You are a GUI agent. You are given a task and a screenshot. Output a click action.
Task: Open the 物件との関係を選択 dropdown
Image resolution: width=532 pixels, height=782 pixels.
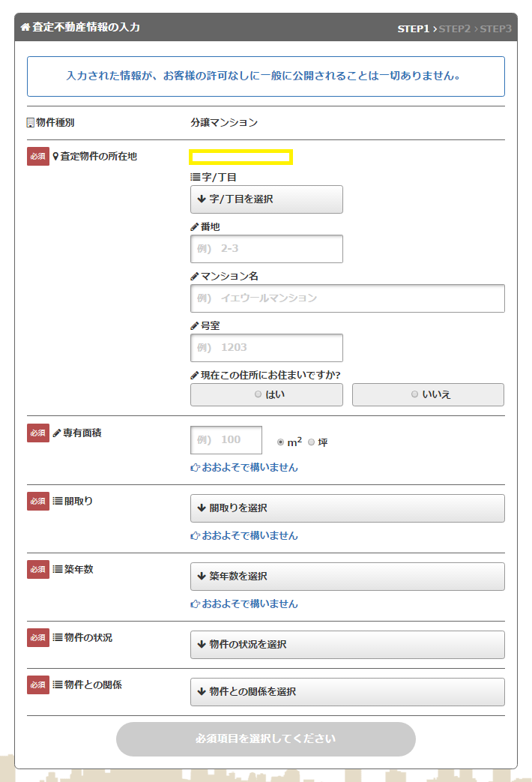pyautogui.click(x=347, y=692)
